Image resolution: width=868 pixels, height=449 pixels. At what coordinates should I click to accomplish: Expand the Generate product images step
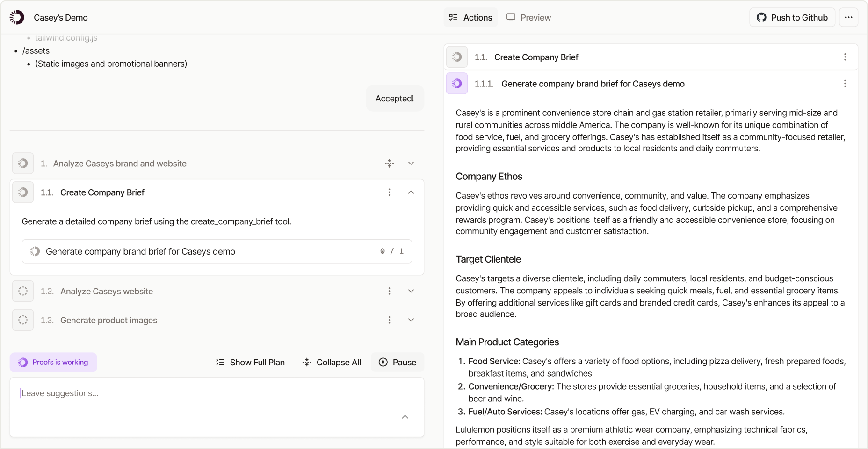point(411,320)
